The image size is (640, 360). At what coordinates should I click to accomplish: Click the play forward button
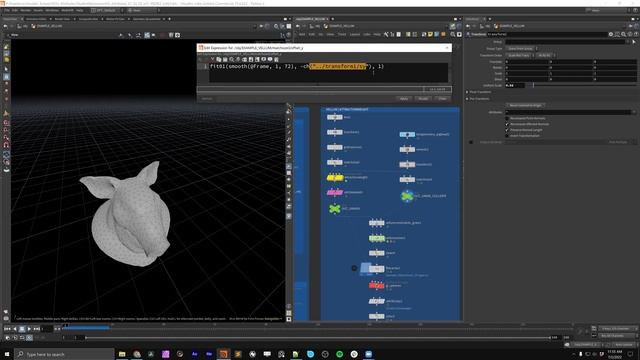(x=29, y=329)
